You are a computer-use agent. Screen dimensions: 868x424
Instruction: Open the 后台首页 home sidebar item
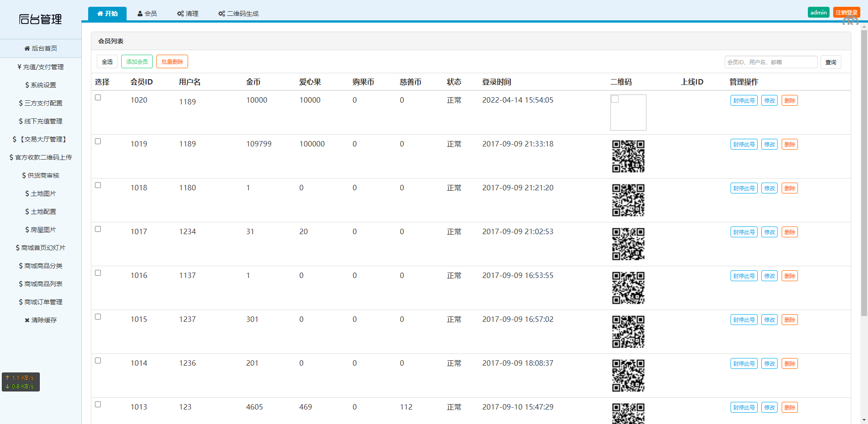pyautogui.click(x=41, y=48)
